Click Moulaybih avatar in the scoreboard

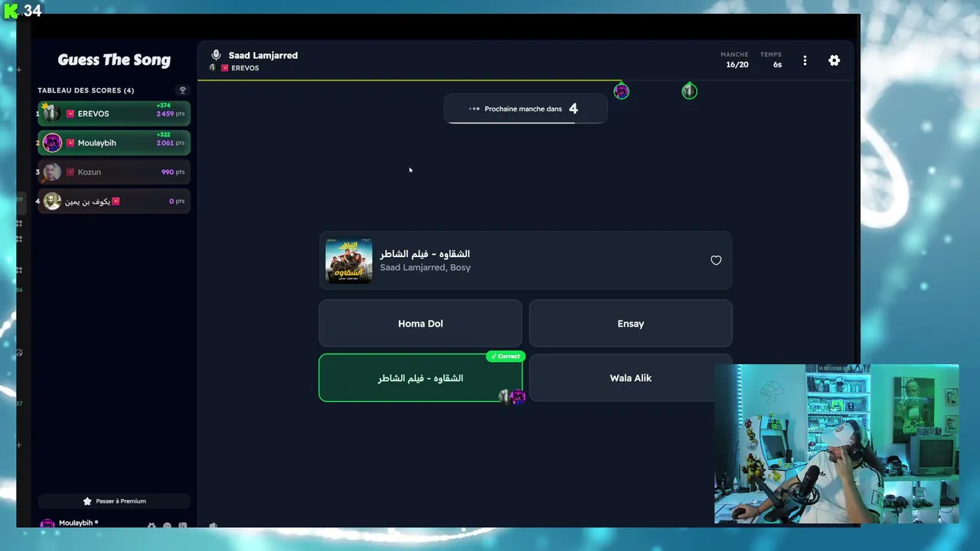[x=52, y=143]
